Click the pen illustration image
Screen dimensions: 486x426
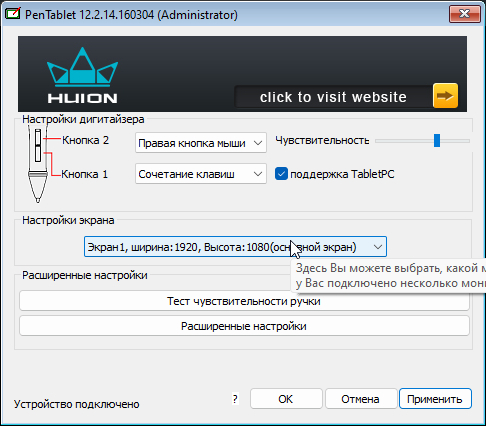tap(38, 164)
